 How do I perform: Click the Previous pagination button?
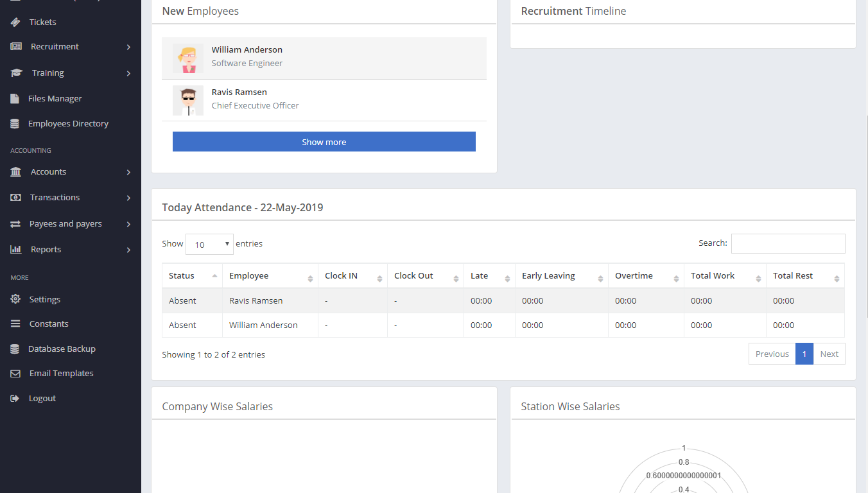772,354
